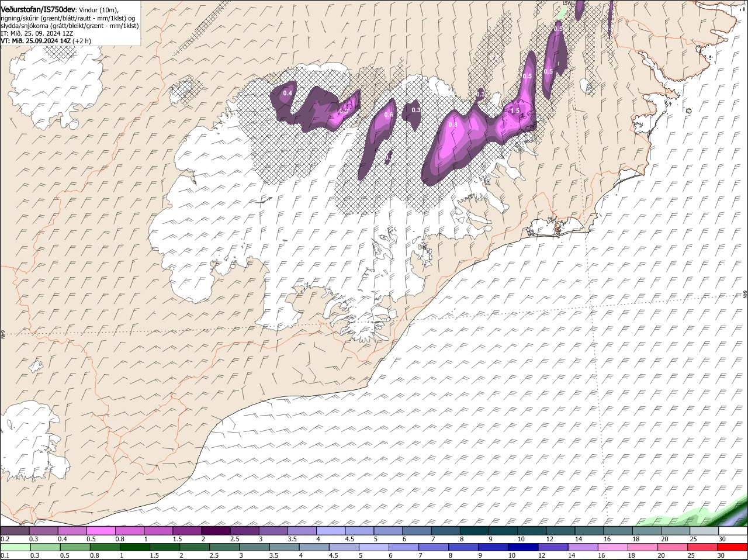Pick top legend lavender swatch between 4 and 4.5
The image size is (748, 560).
[x=331, y=531]
